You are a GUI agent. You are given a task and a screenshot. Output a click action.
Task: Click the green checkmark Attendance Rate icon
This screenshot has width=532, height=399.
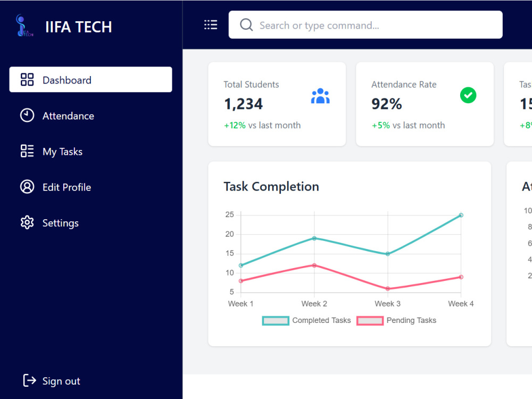[x=468, y=95]
